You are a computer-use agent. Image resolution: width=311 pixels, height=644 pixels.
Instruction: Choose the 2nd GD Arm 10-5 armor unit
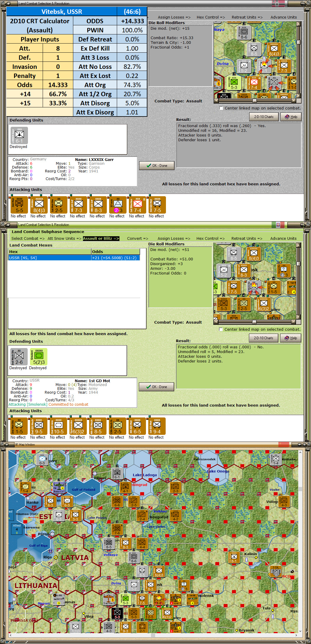pyautogui.click(x=58, y=426)
